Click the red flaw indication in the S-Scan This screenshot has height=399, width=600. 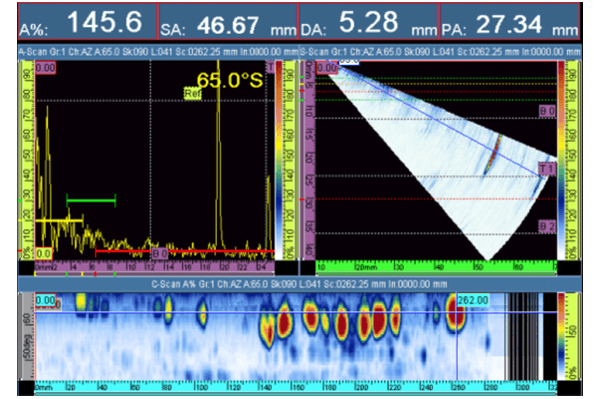(492, 154)
